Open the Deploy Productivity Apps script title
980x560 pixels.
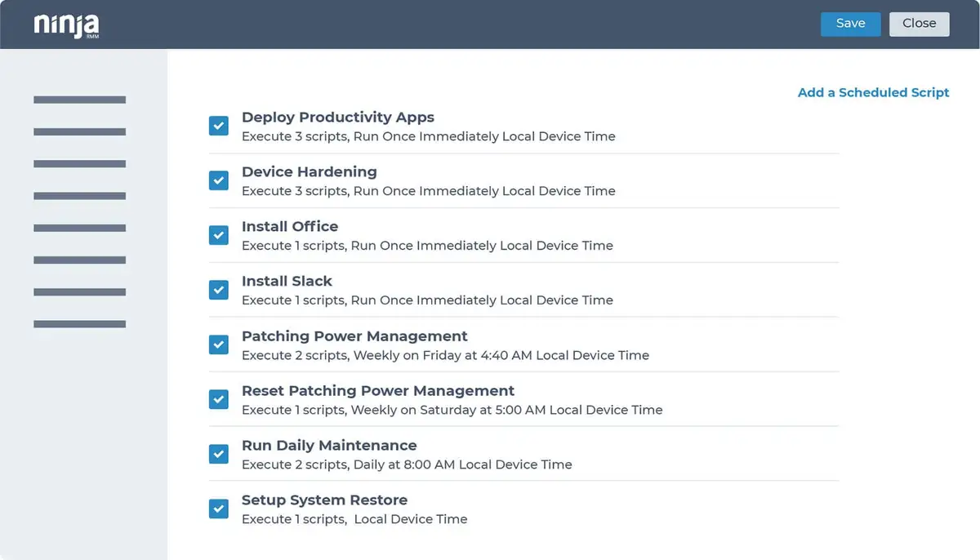338,118
